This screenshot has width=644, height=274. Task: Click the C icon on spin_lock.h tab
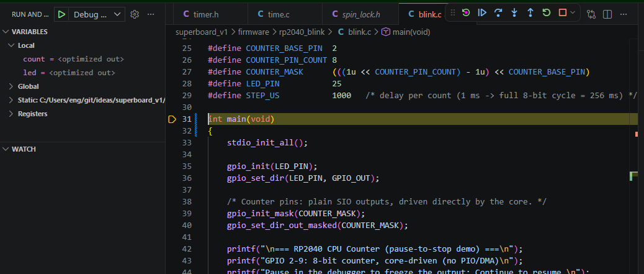click(335, 14)
